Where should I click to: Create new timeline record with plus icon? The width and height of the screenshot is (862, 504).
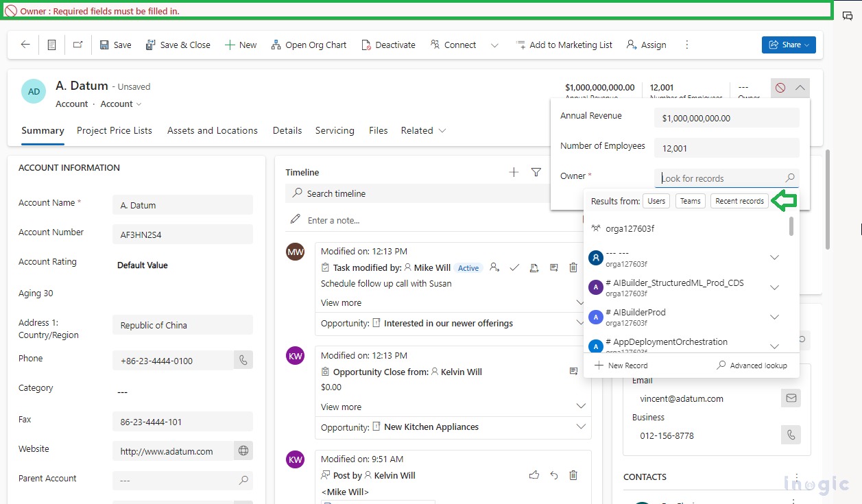click(x=513, y=172)
